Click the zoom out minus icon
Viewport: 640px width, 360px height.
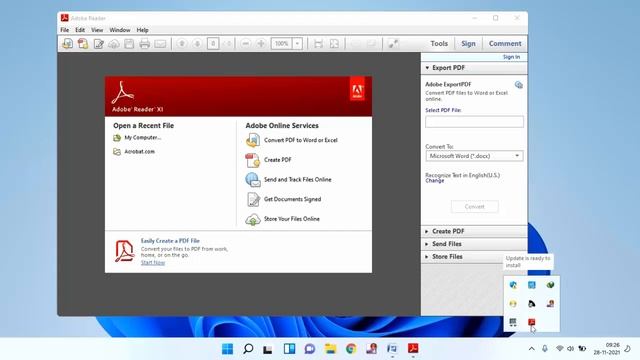coord(245,43)
